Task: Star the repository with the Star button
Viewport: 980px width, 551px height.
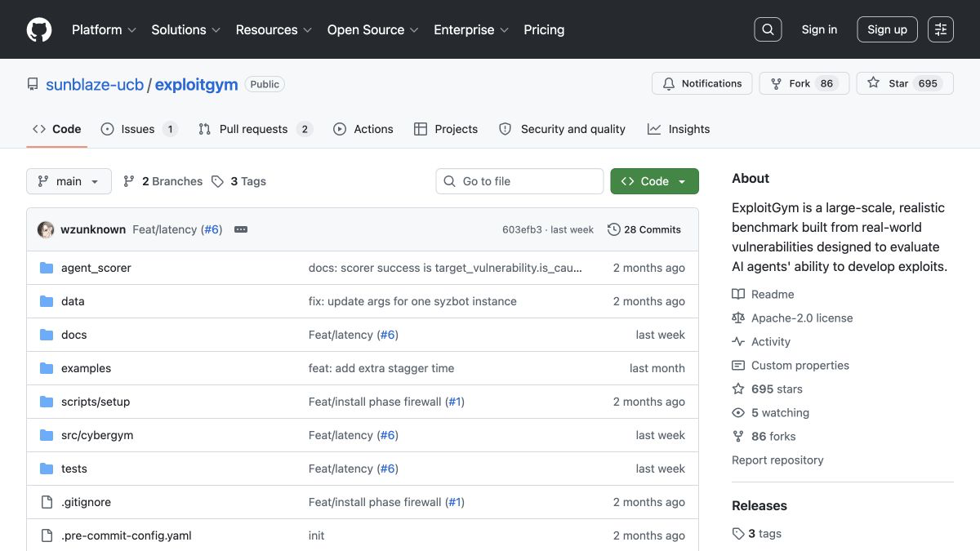Action: click(905, 83)
